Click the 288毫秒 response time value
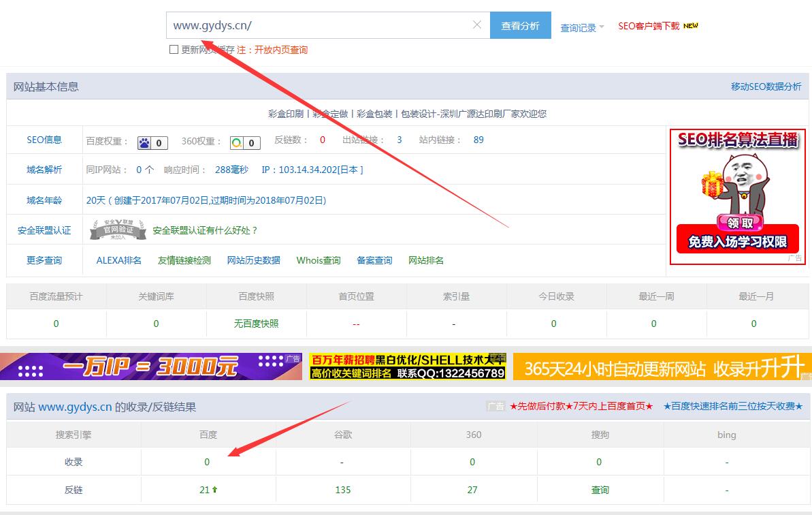Screen dimensions: 812x515 231,170
